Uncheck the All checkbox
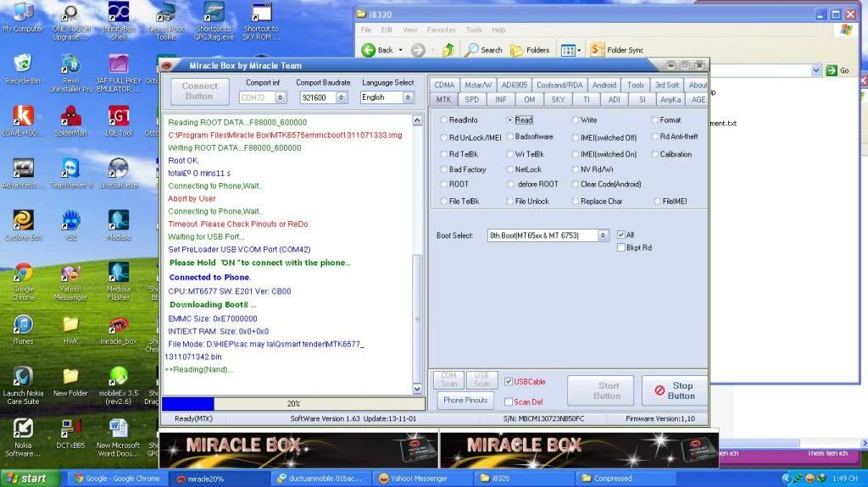 (621, 235)
